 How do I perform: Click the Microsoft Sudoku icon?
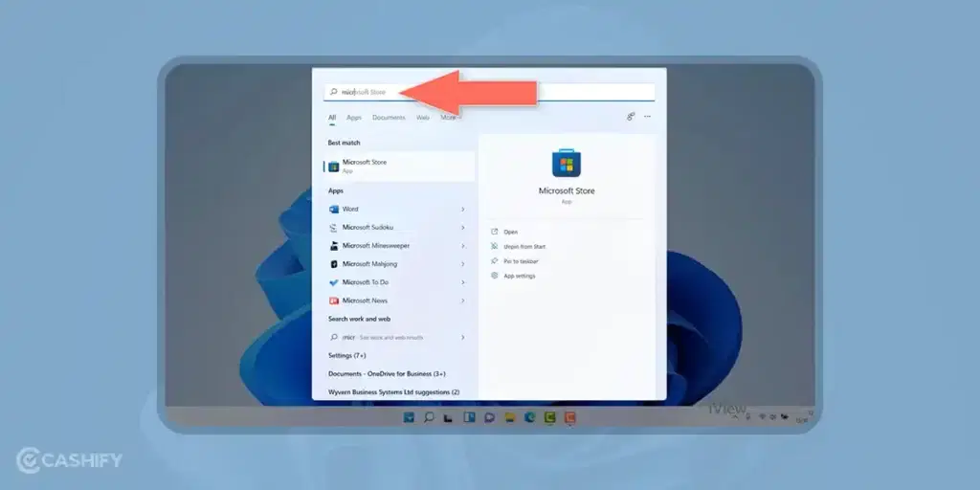coord(334,228)
